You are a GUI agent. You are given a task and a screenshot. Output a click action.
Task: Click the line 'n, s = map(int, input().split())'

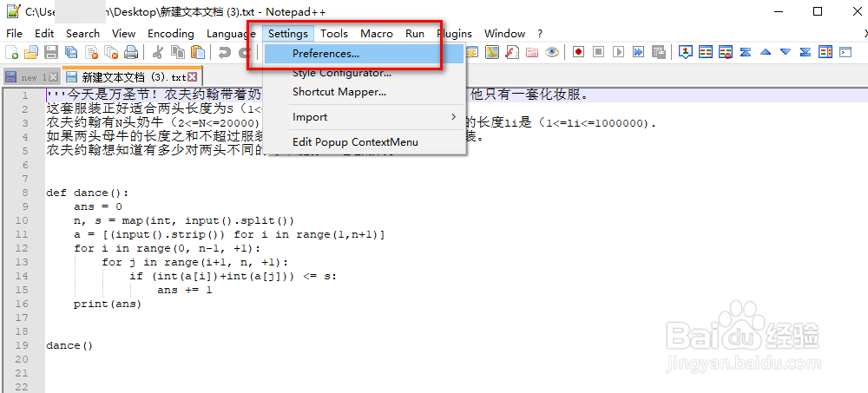184,221
